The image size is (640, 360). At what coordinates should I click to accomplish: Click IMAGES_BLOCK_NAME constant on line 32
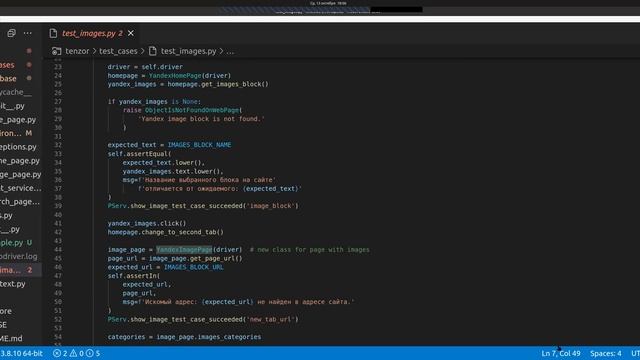[x=199, y=145]
